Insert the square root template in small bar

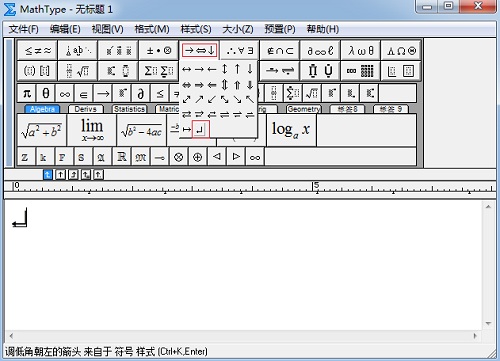tap(312, 93)
